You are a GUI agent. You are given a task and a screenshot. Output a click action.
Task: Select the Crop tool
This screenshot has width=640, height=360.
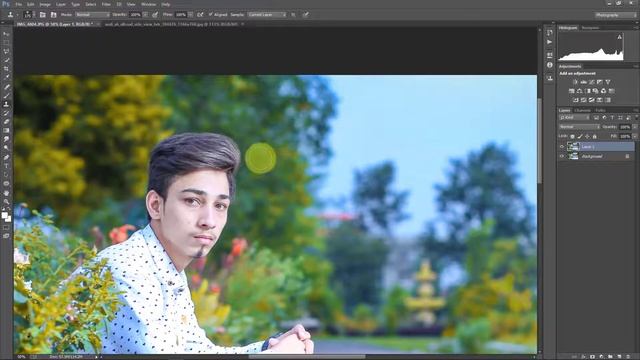(6, 69)
